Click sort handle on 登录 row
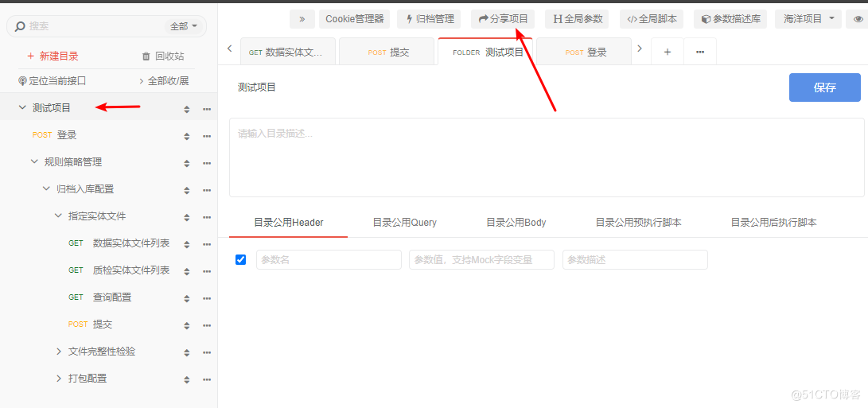 (x=186, y=136)
